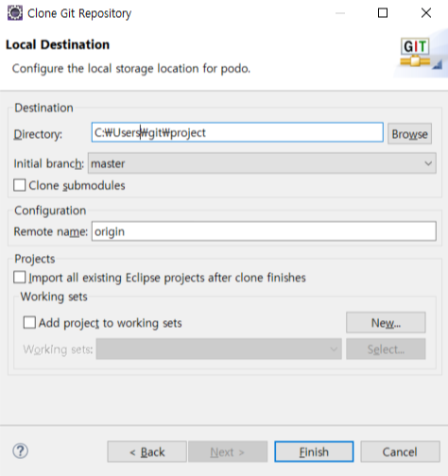
Task: Open the disabled Working sets combo box
Action: pos(218,348)
